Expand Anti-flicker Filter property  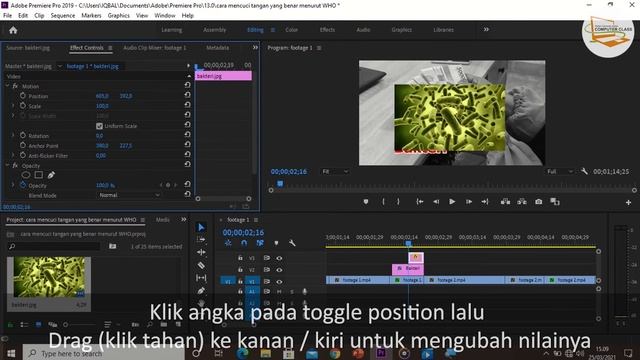point(13,155)
